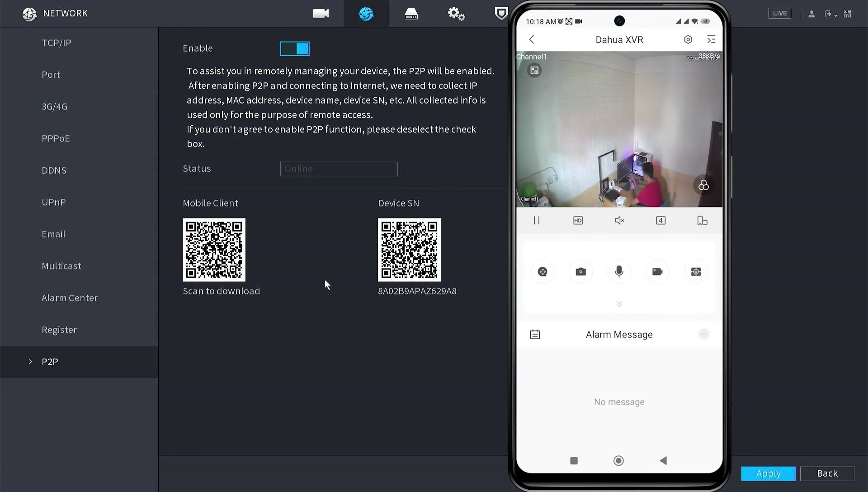
Task: Open the Storage drive icon in top bar
Action: click(x=411, y=14)
